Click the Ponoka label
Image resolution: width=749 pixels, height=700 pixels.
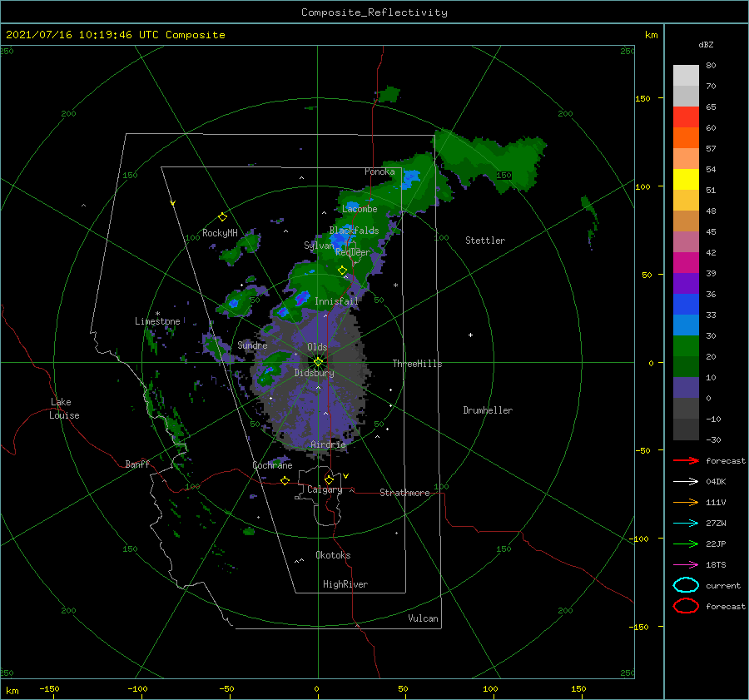[x=379, y=171]
